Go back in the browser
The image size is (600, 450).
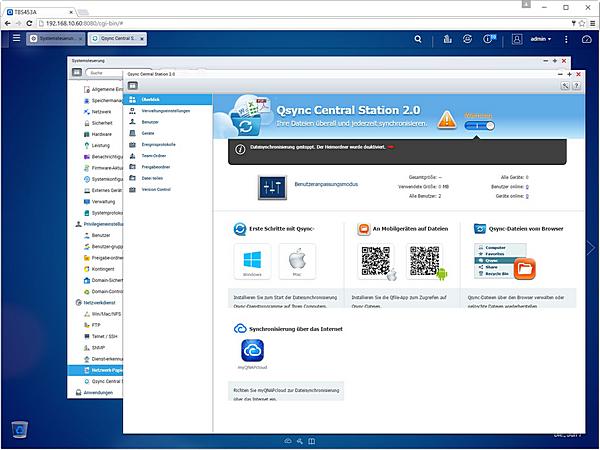tap(7, 23)
